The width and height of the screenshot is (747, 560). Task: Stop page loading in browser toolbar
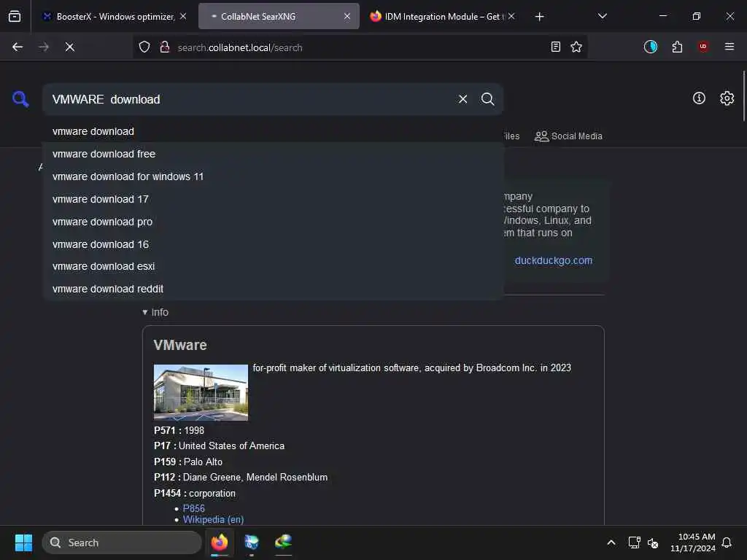pyautogui.click(x=69, y=47)
